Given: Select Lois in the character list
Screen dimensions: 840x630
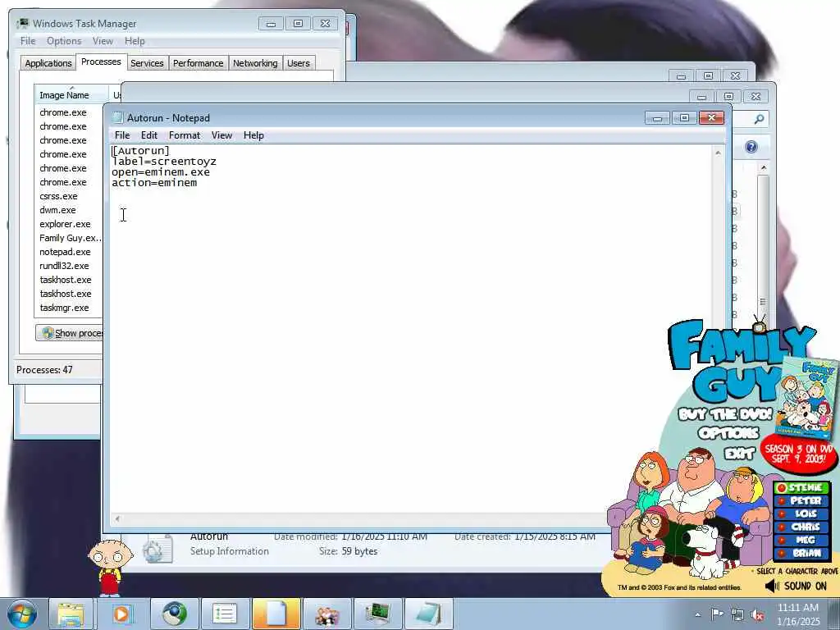Looking at the screenshot, I should pos(801,514).
